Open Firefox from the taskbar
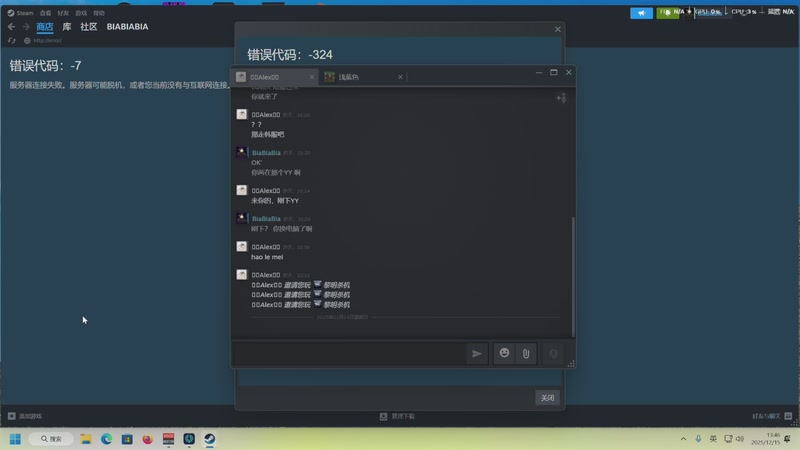800x450 pixels. click(147, 439)
